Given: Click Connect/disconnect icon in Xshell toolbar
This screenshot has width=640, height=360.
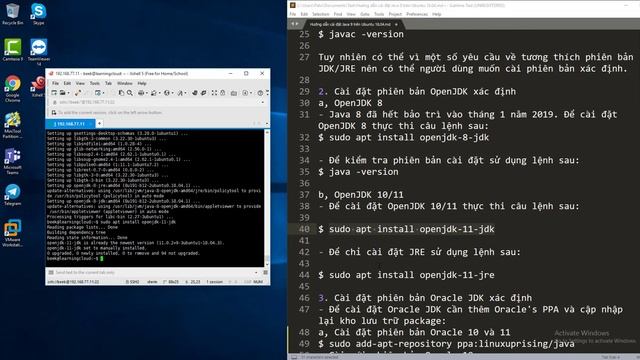Looking at the screenshot, I should point(78,93).
